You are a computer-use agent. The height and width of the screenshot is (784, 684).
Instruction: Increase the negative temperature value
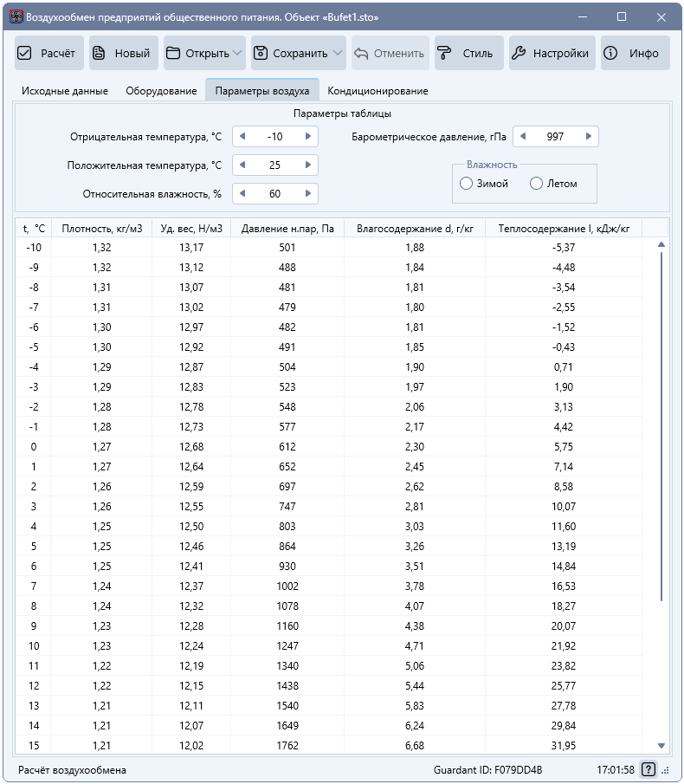(x=308, y=137)
